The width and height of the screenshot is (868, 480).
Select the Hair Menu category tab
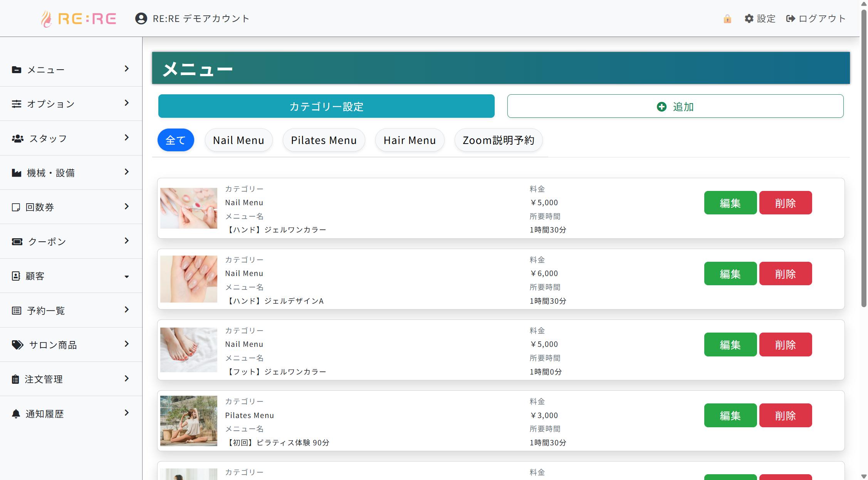point(409,140)
